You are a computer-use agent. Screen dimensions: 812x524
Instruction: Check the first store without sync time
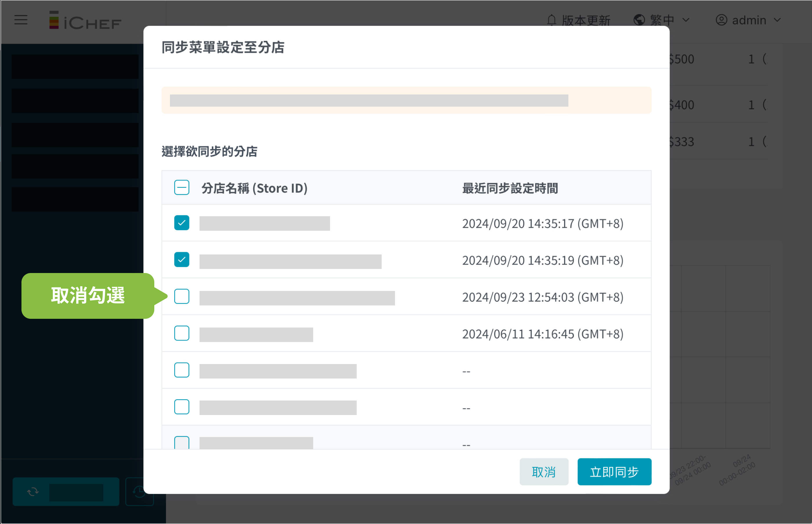(x=182, y=370)
